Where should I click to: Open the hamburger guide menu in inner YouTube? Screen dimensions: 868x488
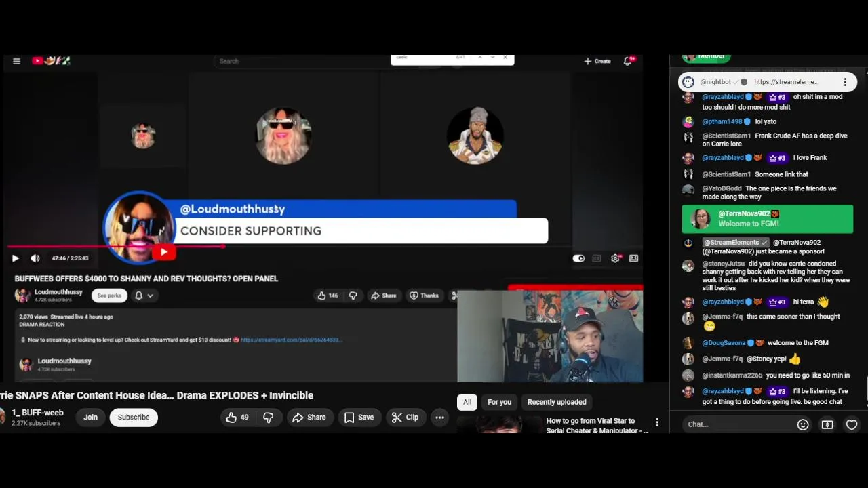(x=16, y=61)
